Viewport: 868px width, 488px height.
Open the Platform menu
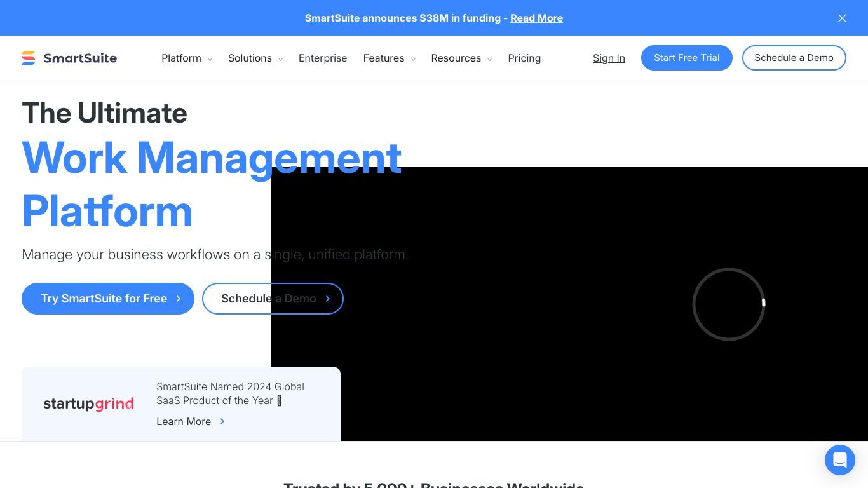(x=181, y=58)
